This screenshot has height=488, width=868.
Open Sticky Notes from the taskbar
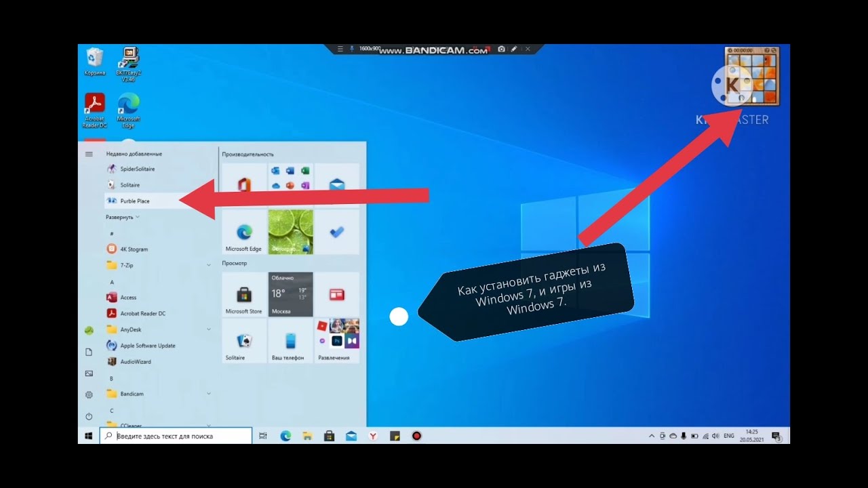[395, 436]
